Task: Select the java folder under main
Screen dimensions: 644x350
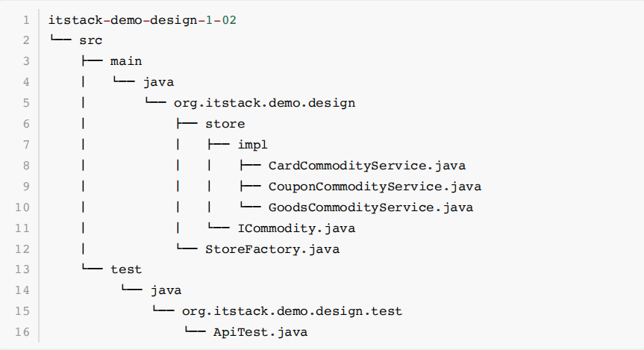Action: coord(158,82)
